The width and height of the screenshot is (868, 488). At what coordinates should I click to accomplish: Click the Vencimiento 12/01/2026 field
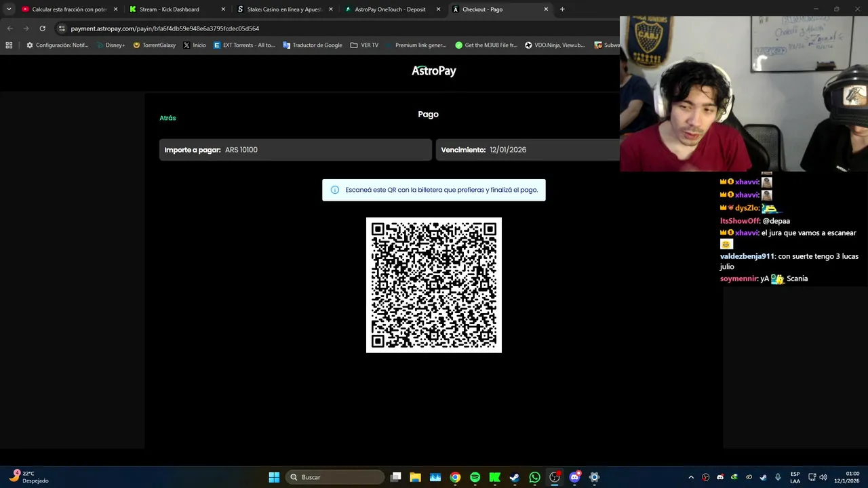(x=528, y=150)
